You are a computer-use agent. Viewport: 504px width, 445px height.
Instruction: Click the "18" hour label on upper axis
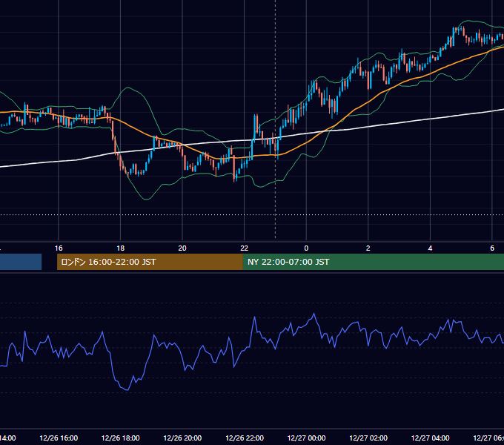[x=120, y=248]
